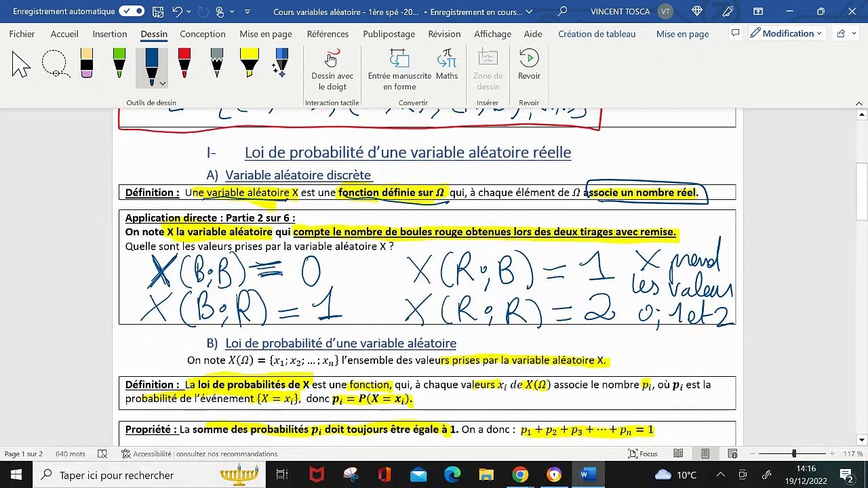
Task: Select the arrow selection cursor tool
Action: click(21, 64)
